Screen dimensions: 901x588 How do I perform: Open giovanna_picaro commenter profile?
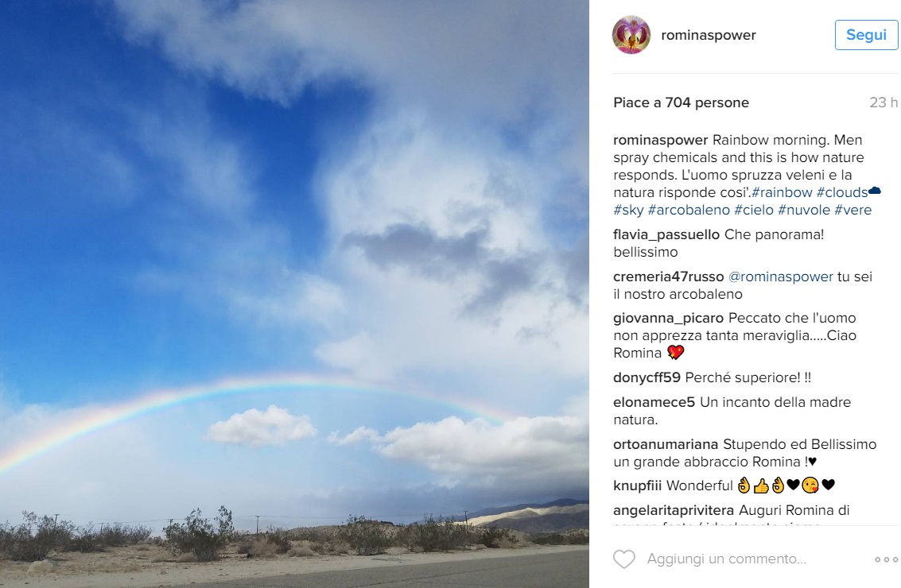pos(668,318)
